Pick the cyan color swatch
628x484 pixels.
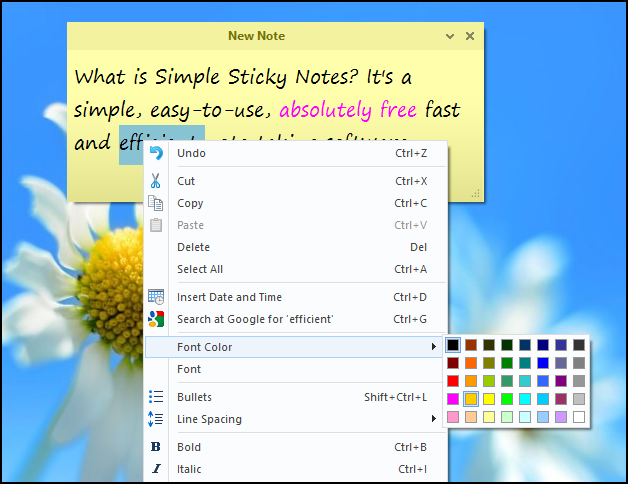(x=525, y=399)
